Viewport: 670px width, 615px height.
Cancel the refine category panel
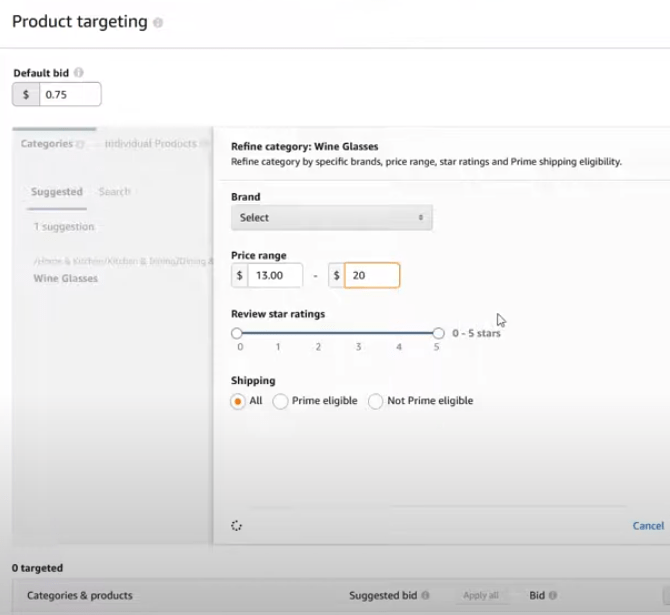tap(648, 526)
